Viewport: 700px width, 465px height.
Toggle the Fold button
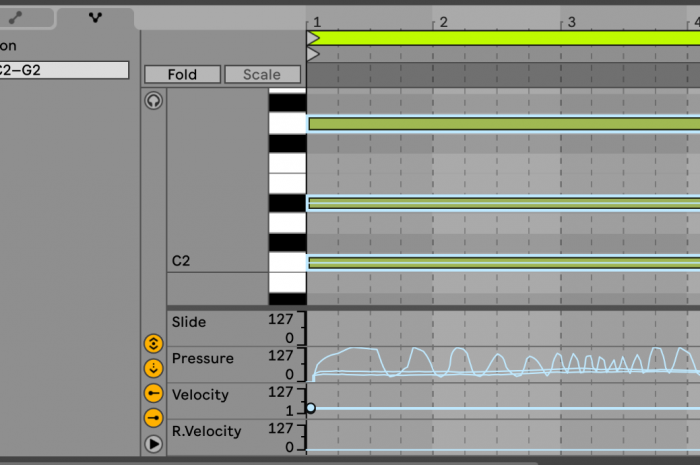182,74
